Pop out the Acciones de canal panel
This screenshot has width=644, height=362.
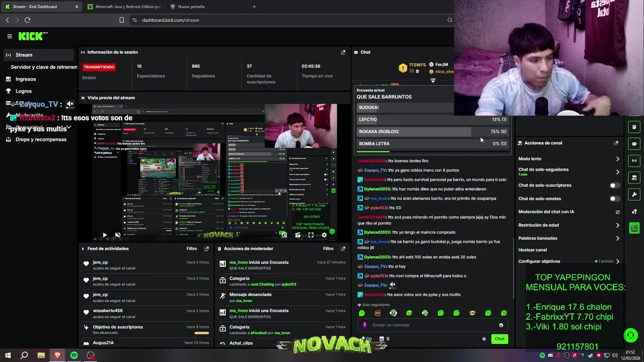point(616,143)
